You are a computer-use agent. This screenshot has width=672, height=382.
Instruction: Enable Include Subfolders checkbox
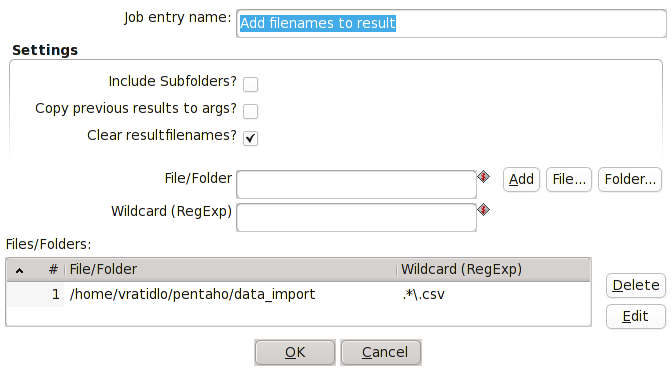click(250, 84)
